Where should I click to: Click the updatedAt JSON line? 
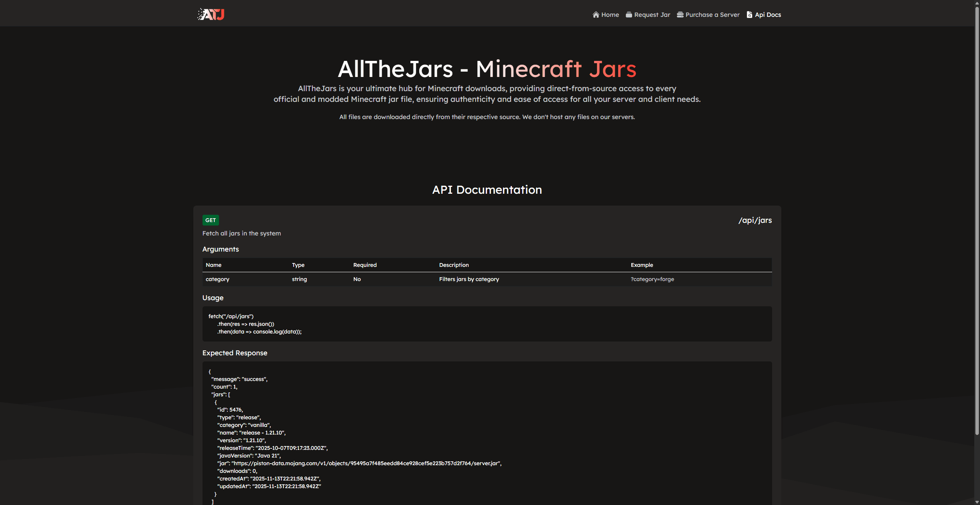pyautogui.click(x=269, y=486)
